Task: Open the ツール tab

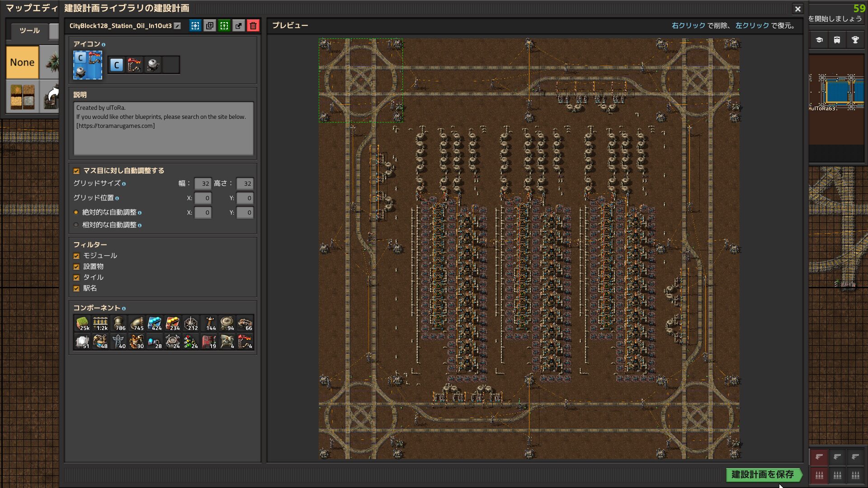Action: pyautogui.click(x=29, y=31)
